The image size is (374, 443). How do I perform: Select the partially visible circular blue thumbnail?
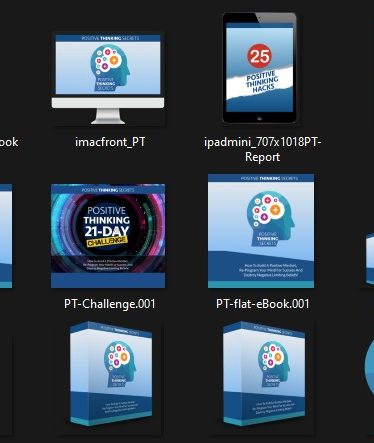[x=369, y=370]
